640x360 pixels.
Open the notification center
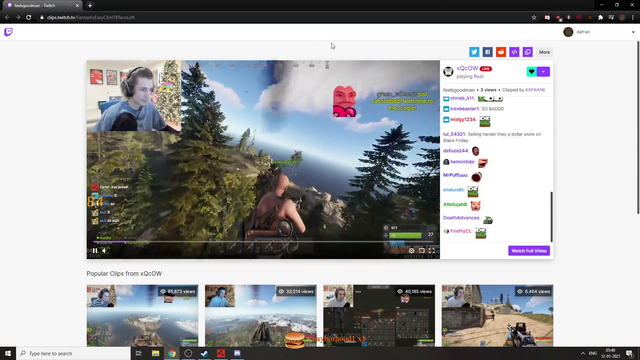[x=629, y=353]
